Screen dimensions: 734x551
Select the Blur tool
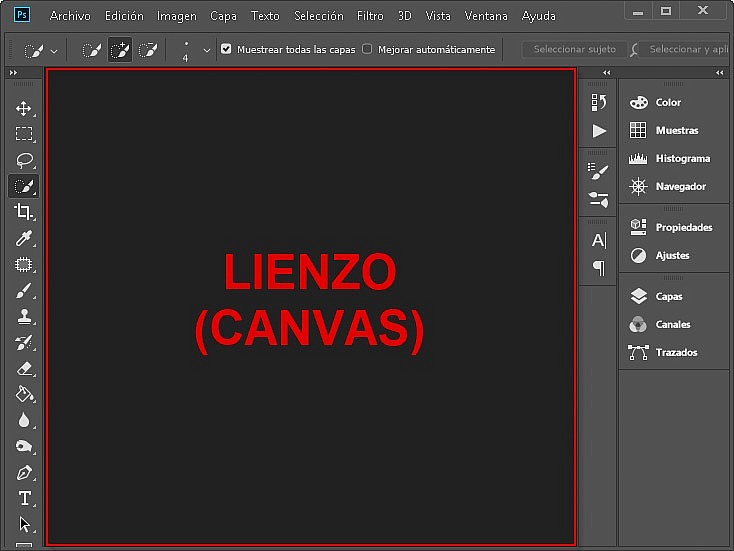tap(23, 420)
